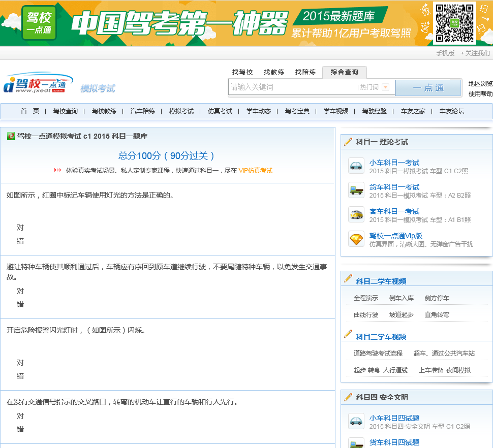The width and height of the screenshot is (493, 448).
Task: Click the pencil icon beside 科目一 理论考试
Action: point(348,142)
